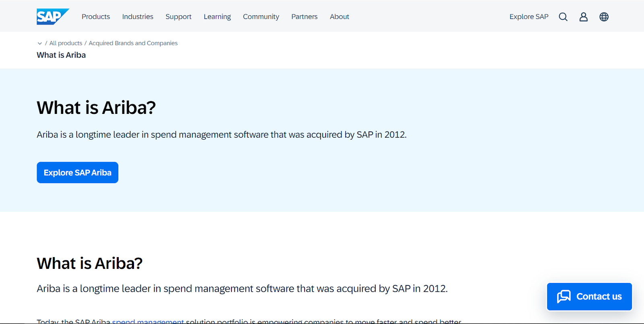
Task: Choose Partners in the top navigation
Action: point(304,17)
